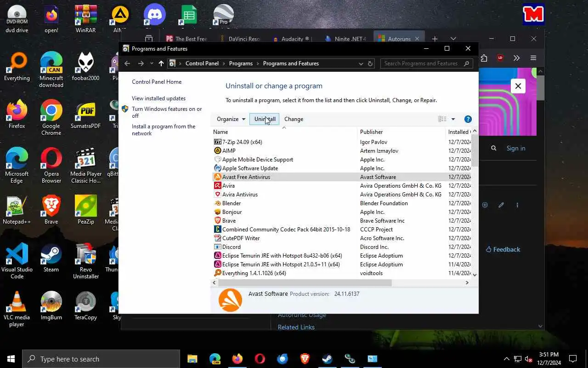Screen dimensions: 588x368
Task: Select the 7-Zip 24.09 (x64) program entry
Action: pos(342,142)
